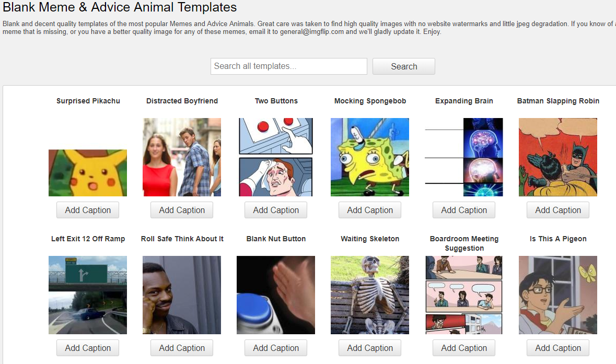The width and height of the screenshot is (616, 364).
Task: Add Caption to Boardroom Meeting Suggestion
Action: (x=464, y=348)
